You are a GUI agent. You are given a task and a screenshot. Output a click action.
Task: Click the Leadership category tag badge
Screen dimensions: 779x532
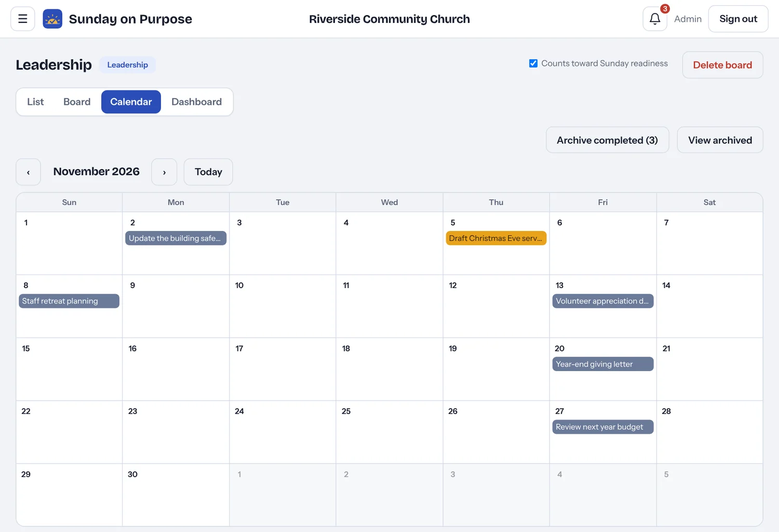(x=128, y=65)
